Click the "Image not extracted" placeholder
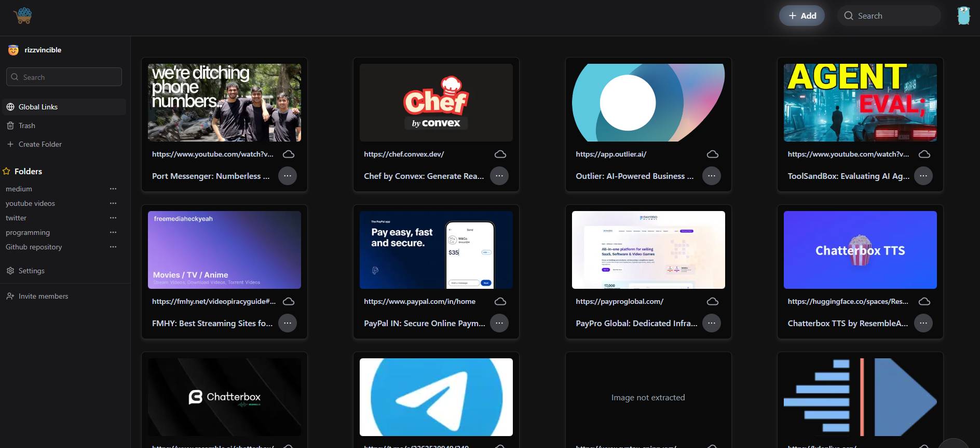The image size is (980, 448). tap(648, 397)
